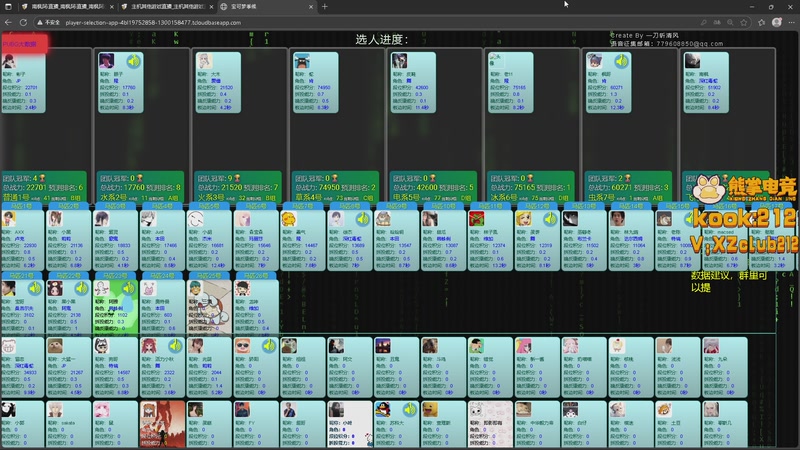
Task: Toggle speaker on the 13689 player card
Action: point(362,219)
